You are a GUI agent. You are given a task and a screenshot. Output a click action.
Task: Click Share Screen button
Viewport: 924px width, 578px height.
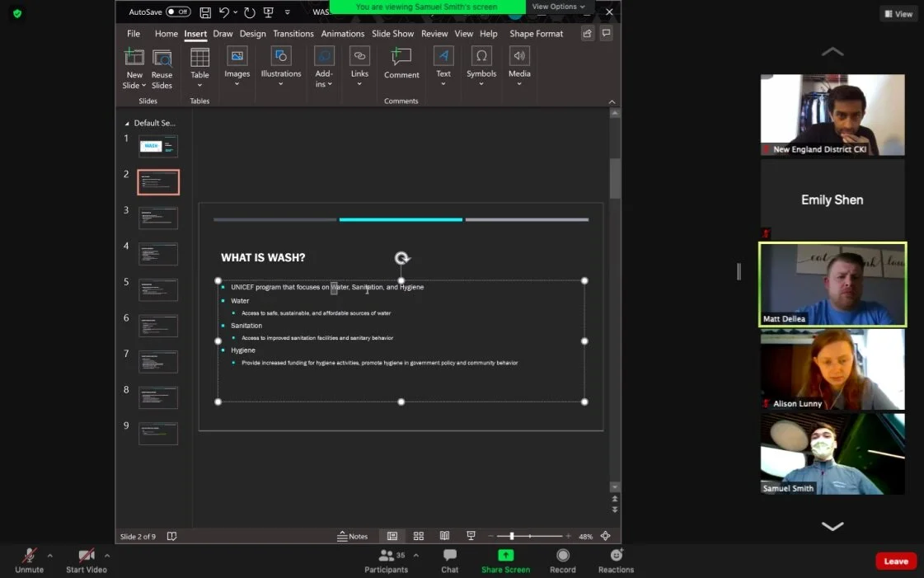pos(505,561)
